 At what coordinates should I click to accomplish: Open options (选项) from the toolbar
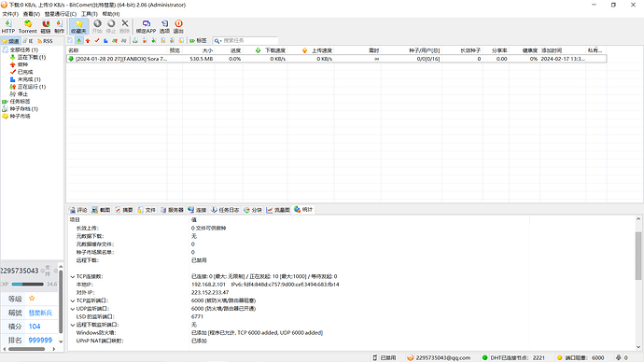click(164, 26)
